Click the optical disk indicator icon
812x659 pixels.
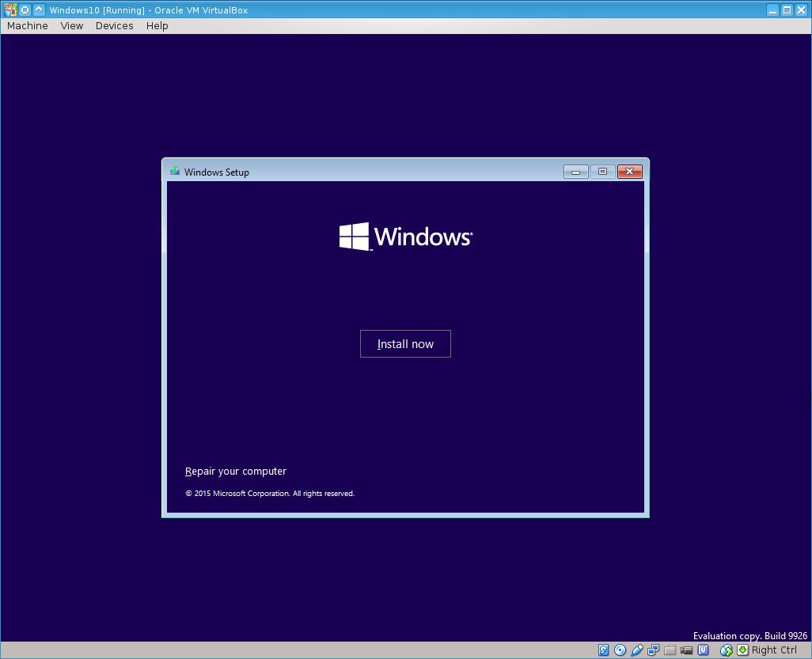coord(620,650)
